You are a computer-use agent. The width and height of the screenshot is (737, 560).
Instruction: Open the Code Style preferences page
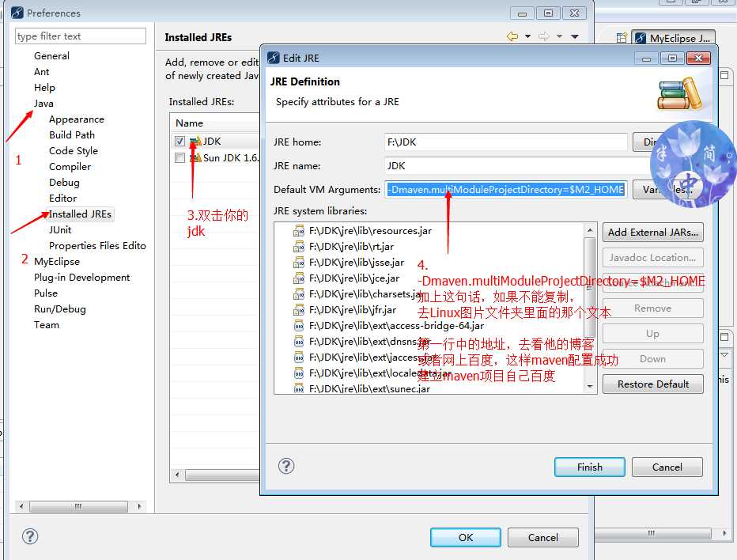74,151
